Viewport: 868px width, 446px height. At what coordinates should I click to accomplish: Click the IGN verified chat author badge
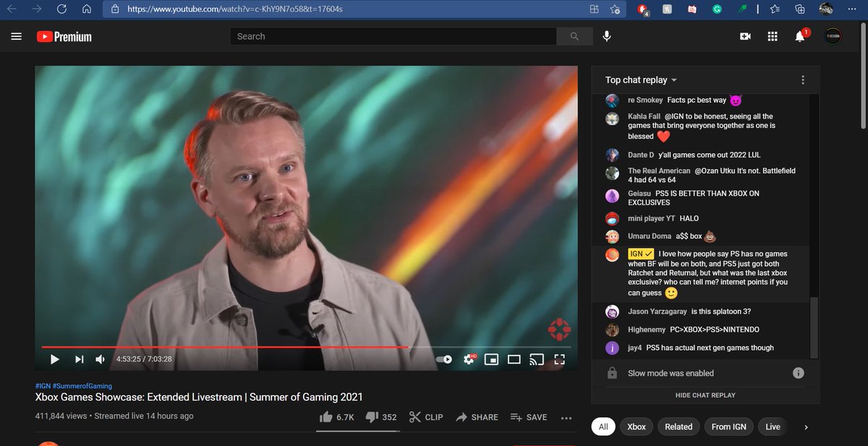(641, 254)
